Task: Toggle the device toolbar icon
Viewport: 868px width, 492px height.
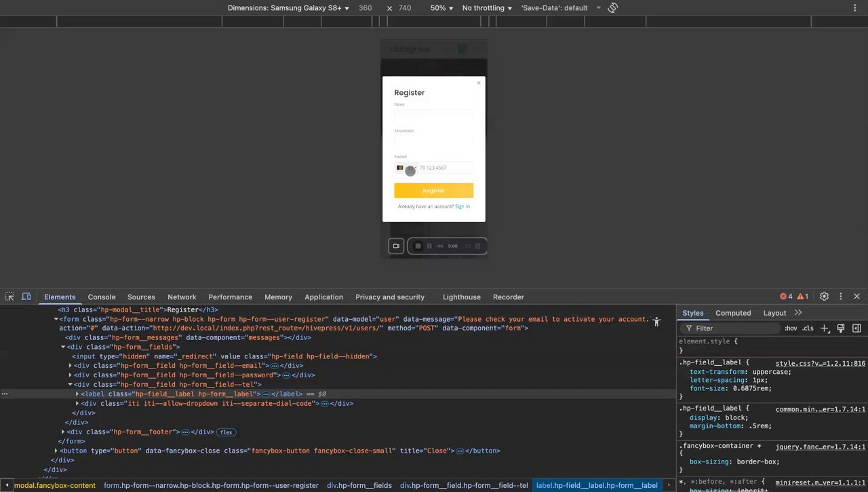Action: pos(26,297)
